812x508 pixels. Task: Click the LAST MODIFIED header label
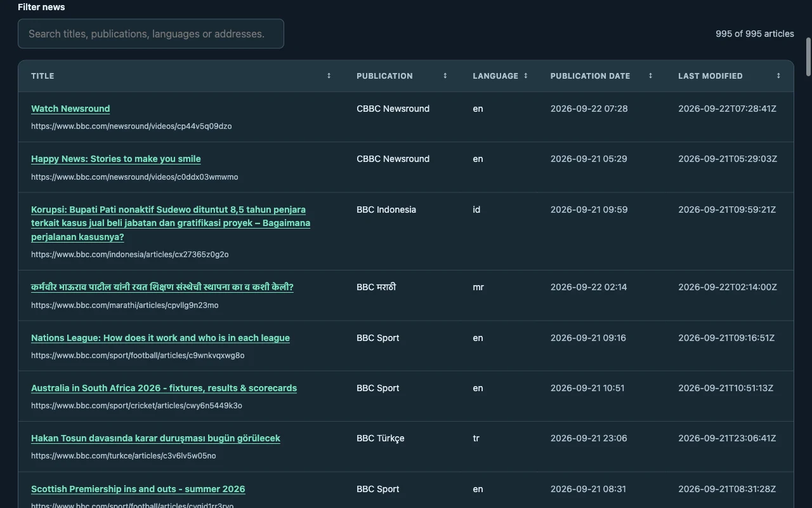coord(710,76)
